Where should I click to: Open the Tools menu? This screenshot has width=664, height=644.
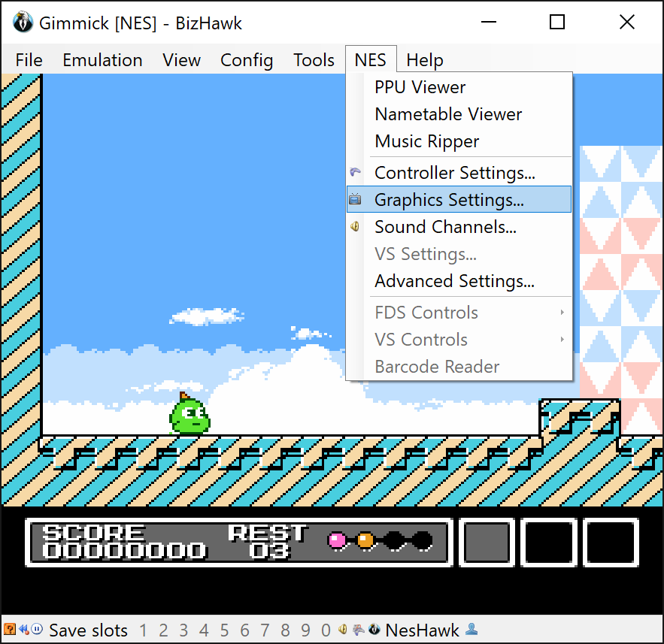(314, 60)
